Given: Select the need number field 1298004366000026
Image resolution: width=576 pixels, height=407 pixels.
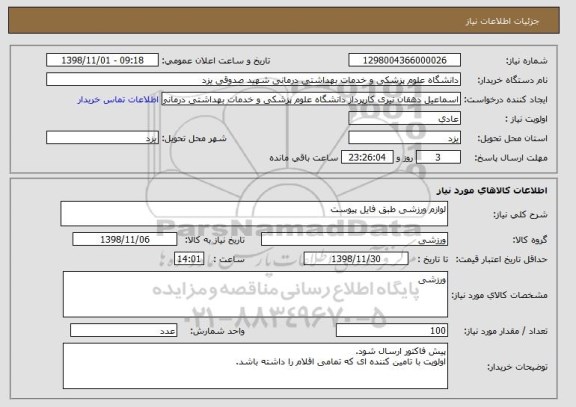Looking at the screenshot, I should pyautogui.click(x=404, y=60).
